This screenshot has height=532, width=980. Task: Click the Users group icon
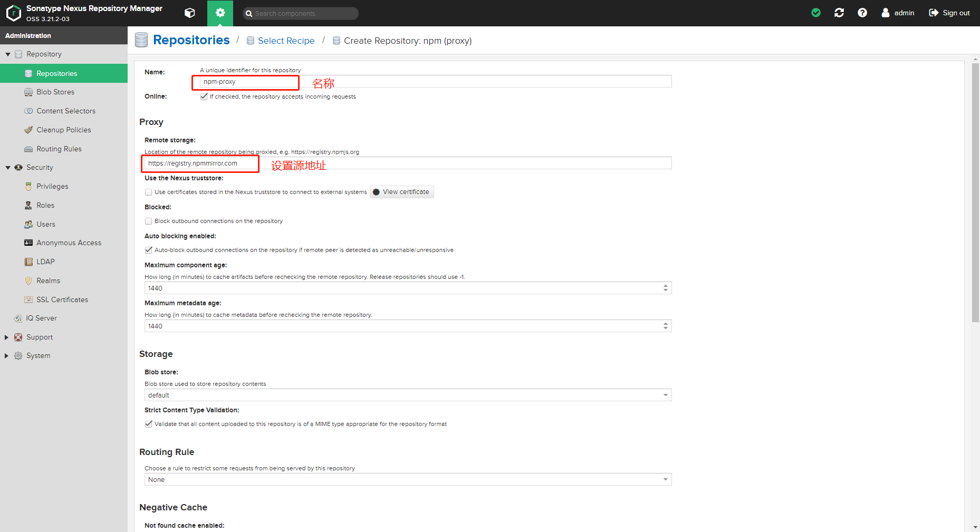[28, 225]
